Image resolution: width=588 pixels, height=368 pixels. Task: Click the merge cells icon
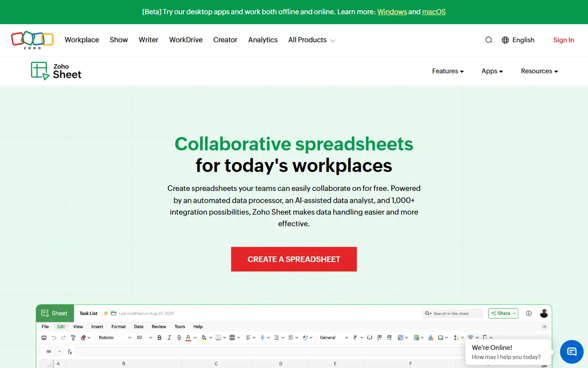(232, 338)
